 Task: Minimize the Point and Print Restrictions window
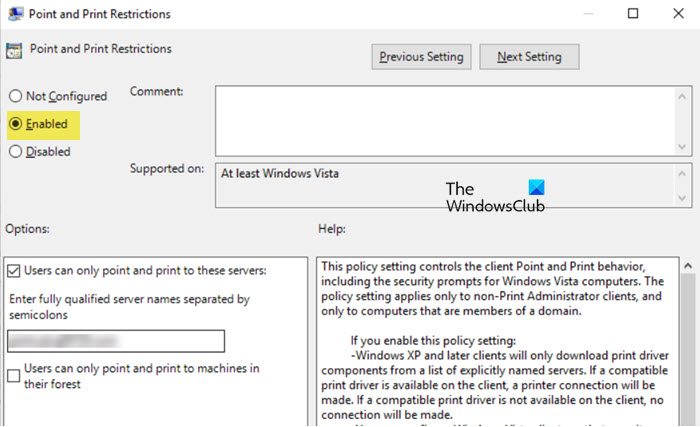coord(587,14)
